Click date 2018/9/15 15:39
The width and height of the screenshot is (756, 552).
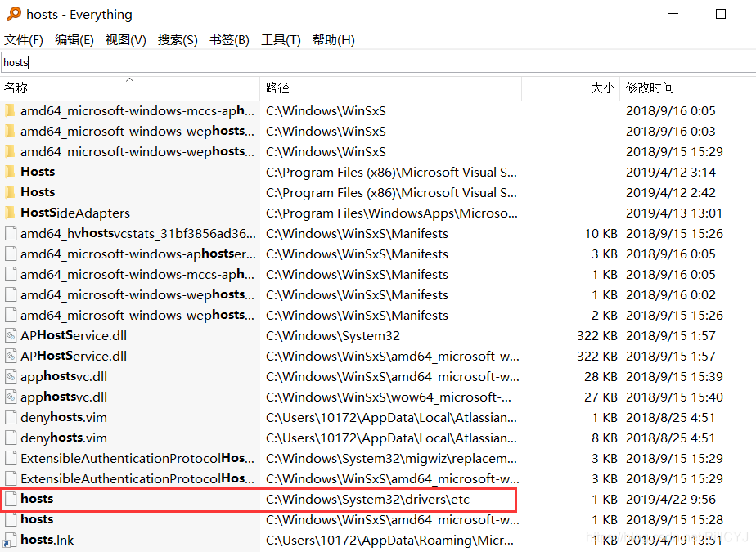coord(674,376)
